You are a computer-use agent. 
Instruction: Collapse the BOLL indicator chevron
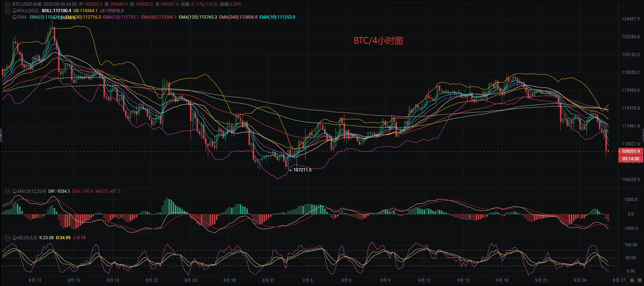(x=7, y=11)
